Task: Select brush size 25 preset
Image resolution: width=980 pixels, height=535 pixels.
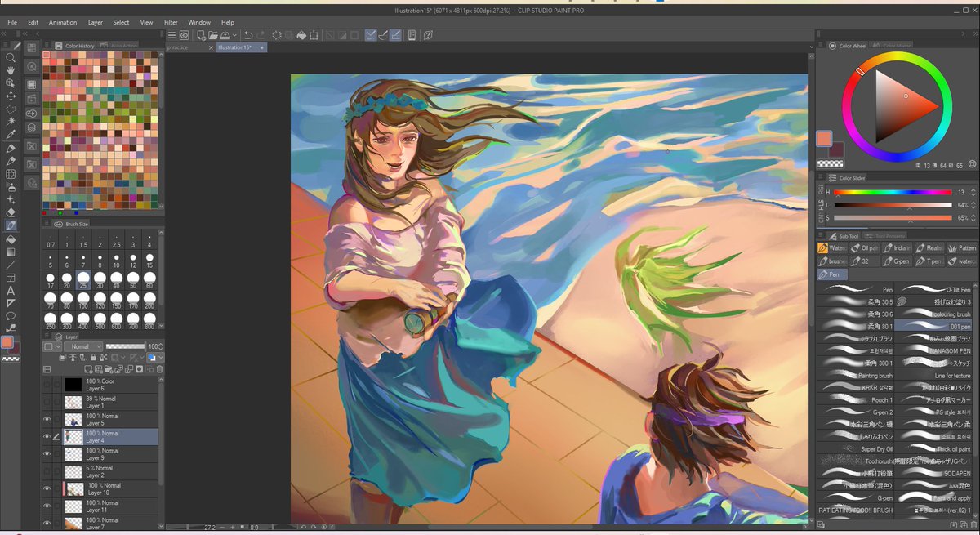Action: 83,279
